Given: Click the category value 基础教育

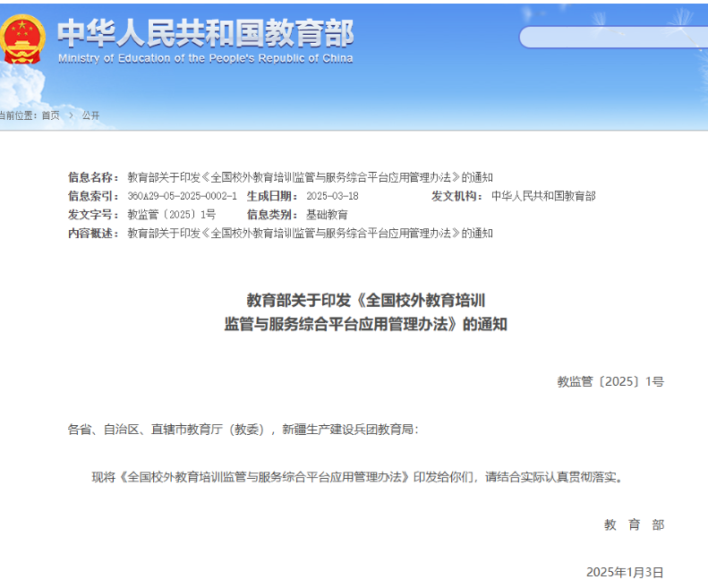Looking at the screenshot, I should (x=327, y=215).
